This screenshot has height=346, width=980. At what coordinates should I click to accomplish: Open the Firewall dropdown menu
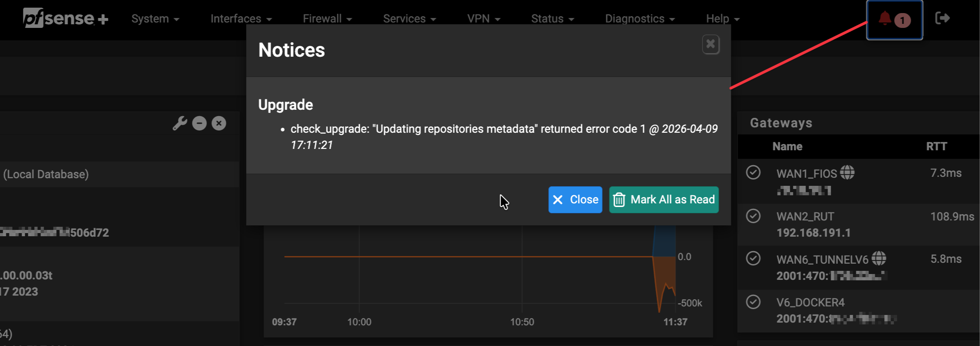tap(327, 19)
